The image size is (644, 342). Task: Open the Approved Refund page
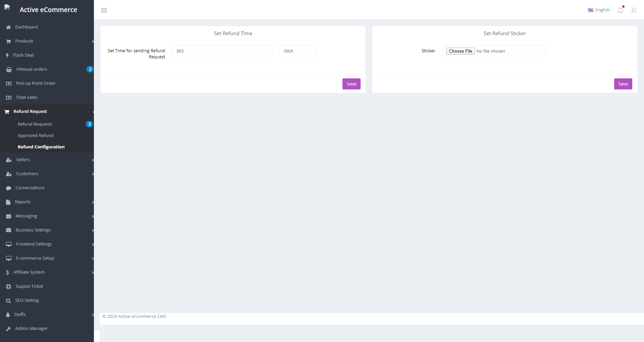(x=36, y=135)
